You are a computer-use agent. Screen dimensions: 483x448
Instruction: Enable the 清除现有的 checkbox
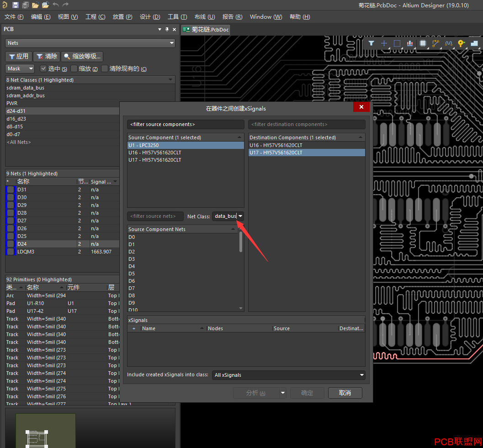105,69
